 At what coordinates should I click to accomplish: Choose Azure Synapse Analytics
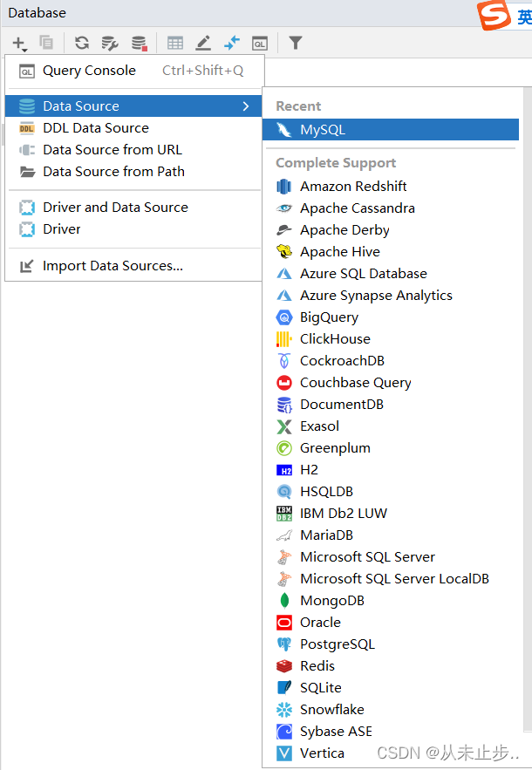tap(391, 296)
